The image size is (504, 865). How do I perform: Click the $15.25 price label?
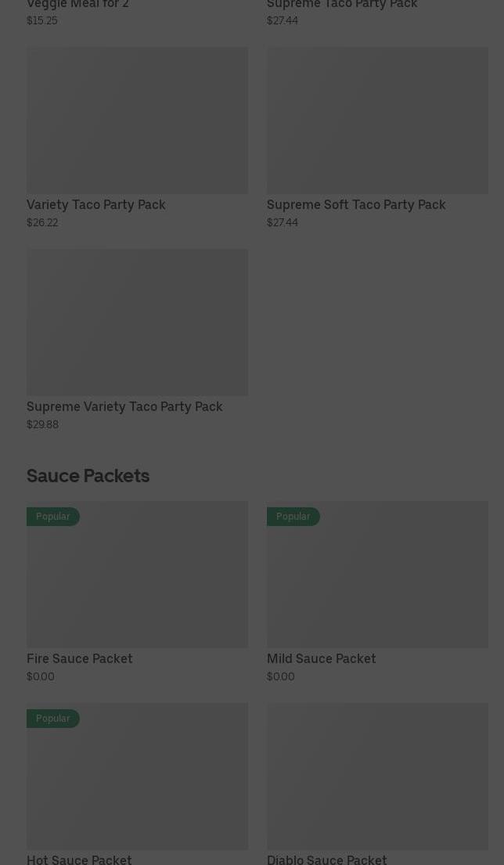click(x=42, y=20)
